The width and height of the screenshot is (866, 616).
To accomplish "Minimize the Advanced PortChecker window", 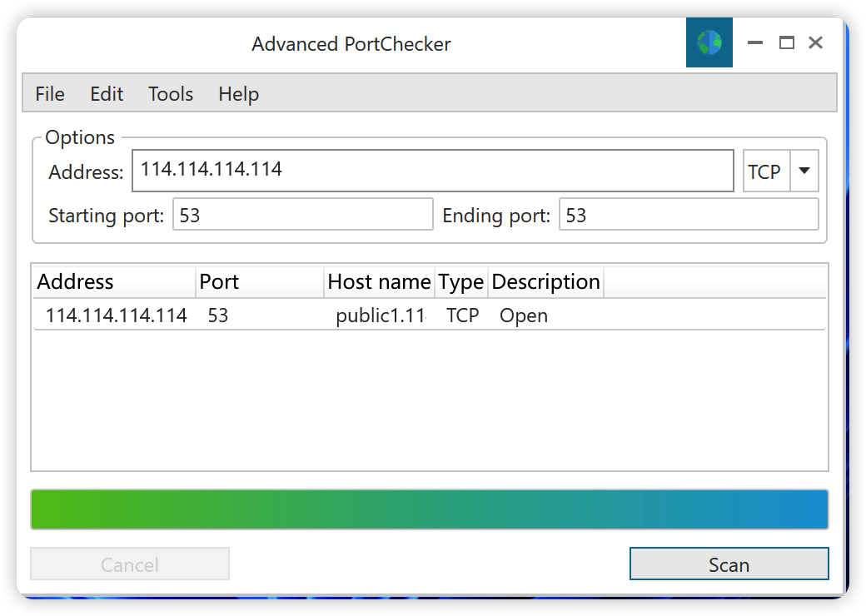I will (x=755, y=42).
